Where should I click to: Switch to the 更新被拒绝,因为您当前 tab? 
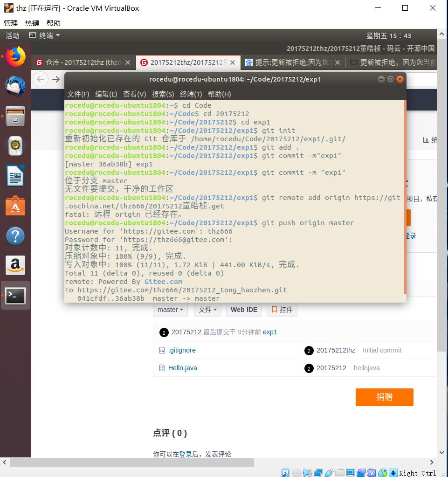click(x=393, y=62)
